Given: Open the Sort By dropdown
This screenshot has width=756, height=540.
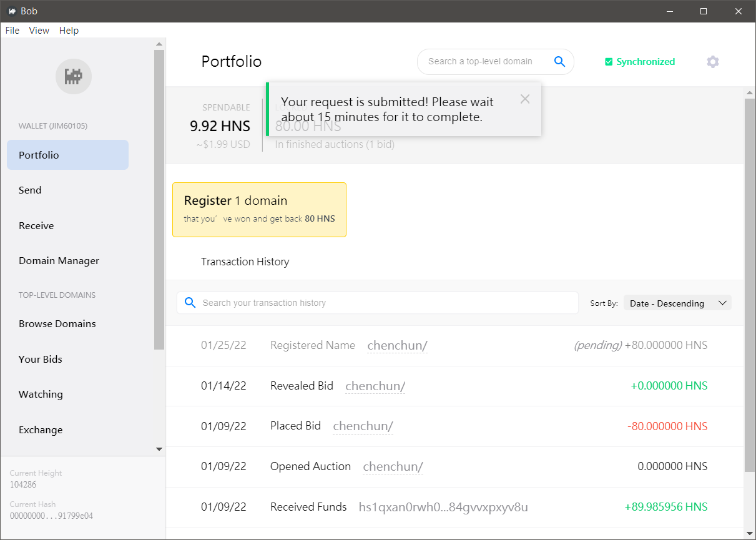Looking at the screenshot, I should (x=677, y=303).
